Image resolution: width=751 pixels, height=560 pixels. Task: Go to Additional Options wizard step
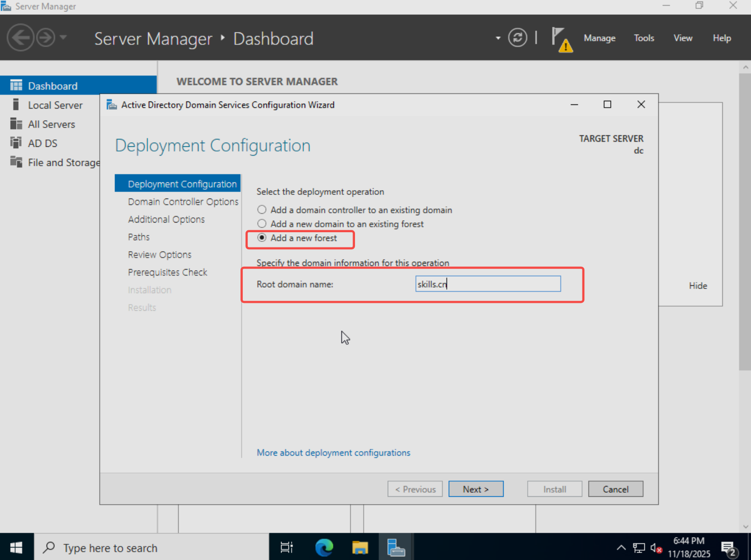pyautogui.click(x=166, y=219)
